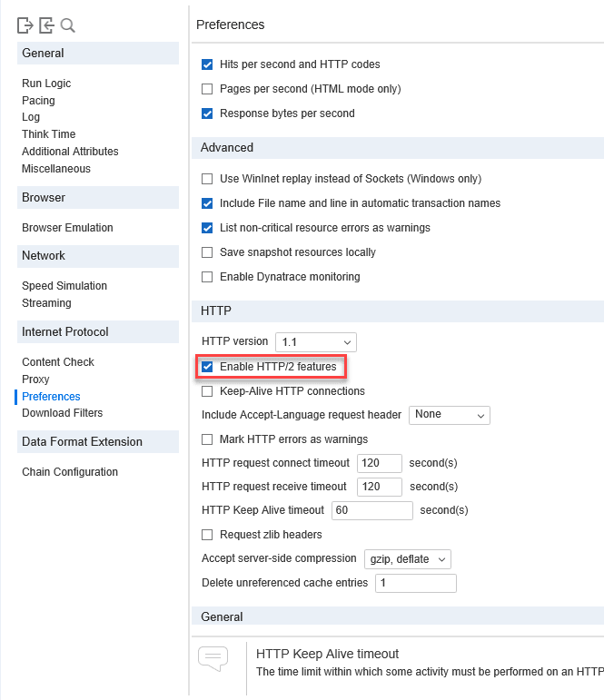Screen dimensions: 604x700
Task: Go to Think Time settings
Action: point(49,134)
